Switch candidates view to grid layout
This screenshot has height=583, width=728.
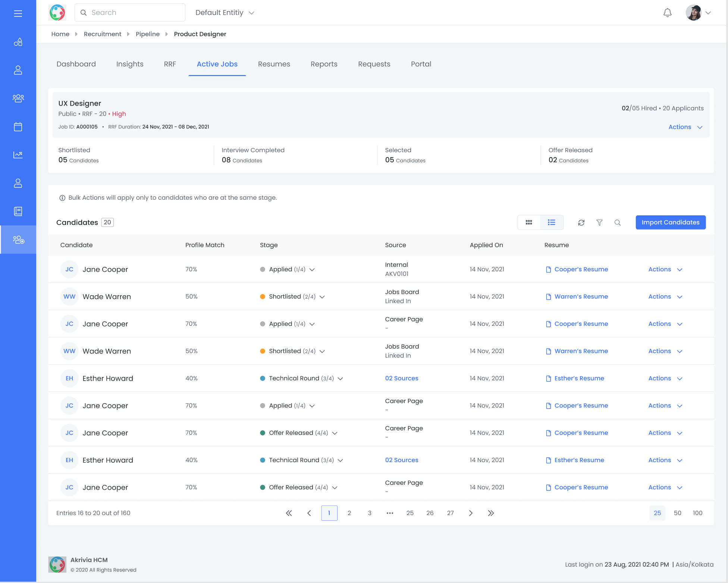click(x=529, y=222)
